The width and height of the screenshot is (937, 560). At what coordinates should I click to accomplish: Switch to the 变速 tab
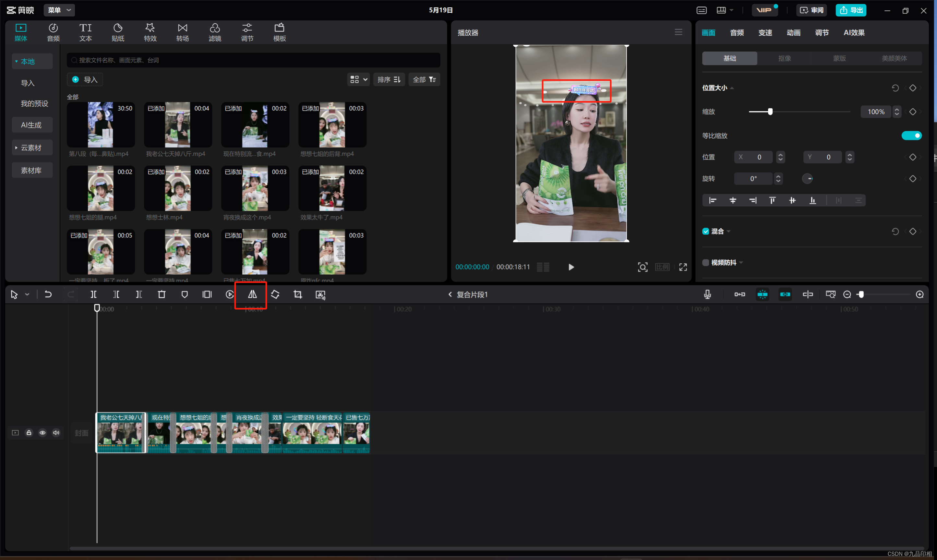pyautogui.click(x=765, y=32)
